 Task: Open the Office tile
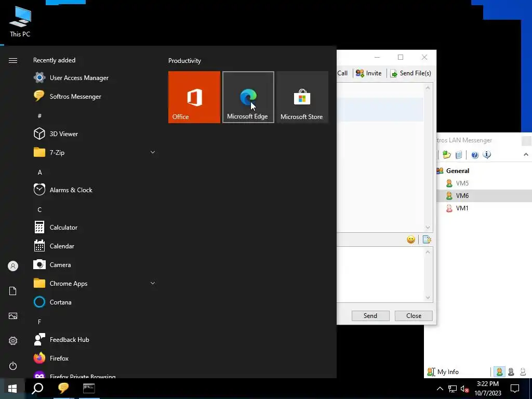click(194, 97)
